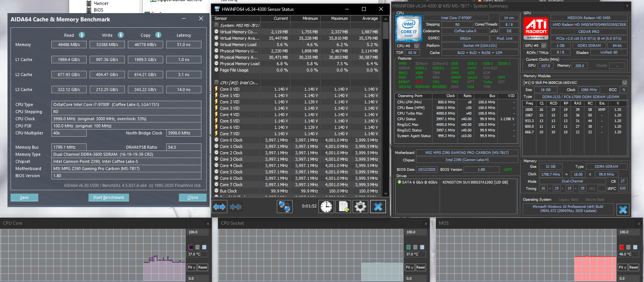Click the teal color swatch in CPU Socket graph
This screenshot has height=282, width=644.
point(408,247)
